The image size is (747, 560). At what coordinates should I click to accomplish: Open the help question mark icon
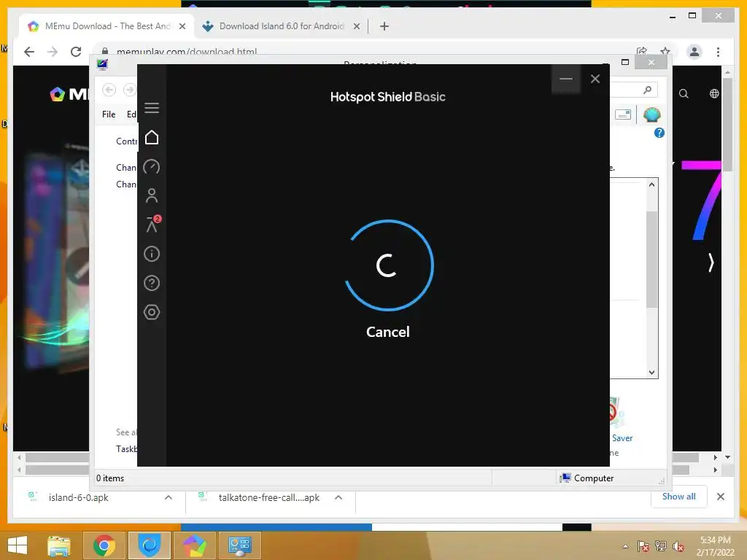click(152, 284)
